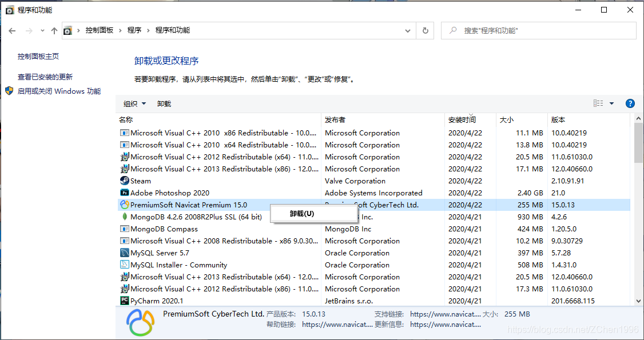Screen dimensions: 644x340
Task: Click the Windows features shield icon
Action: (9, 91)
